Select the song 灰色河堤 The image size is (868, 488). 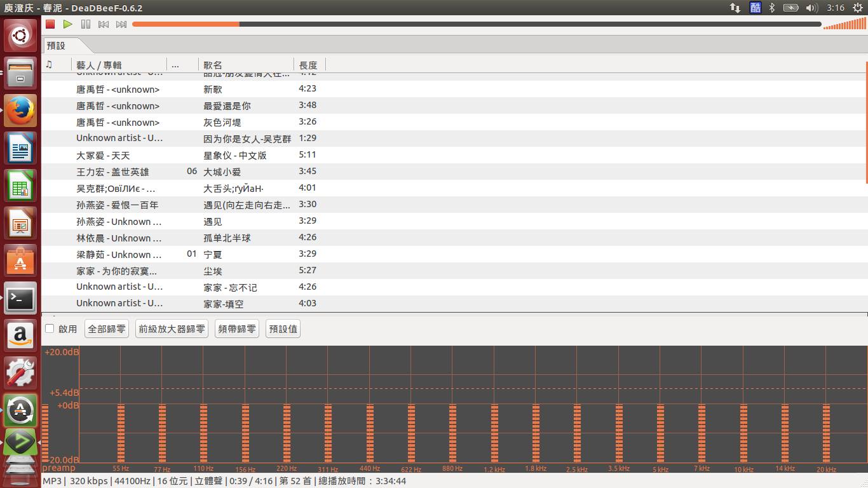(454, 122)
